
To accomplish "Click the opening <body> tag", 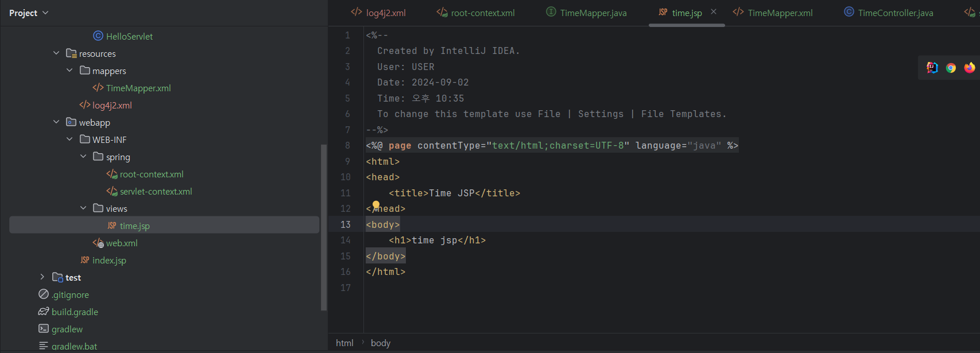I will tap(382, 224).
